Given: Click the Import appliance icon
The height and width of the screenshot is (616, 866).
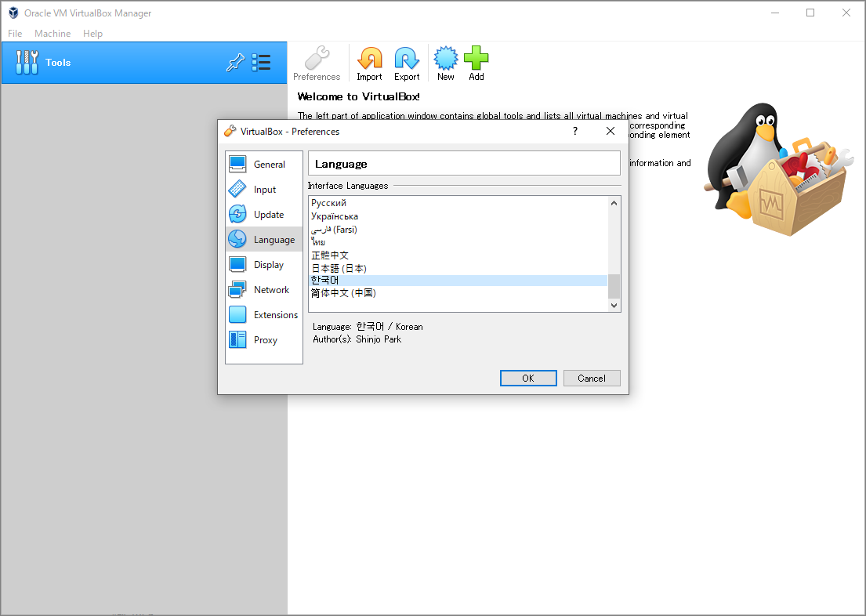Looking at the screenshot, I should point(369,58).
